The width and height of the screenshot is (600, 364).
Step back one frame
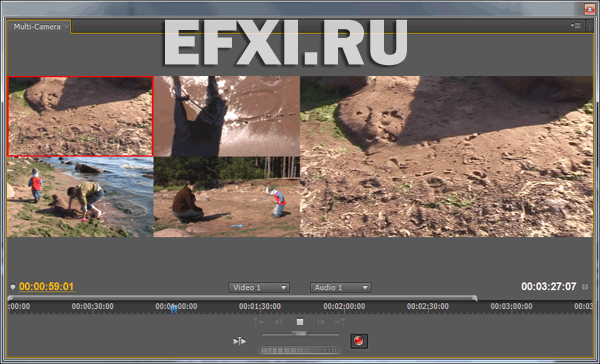point(278,322)
